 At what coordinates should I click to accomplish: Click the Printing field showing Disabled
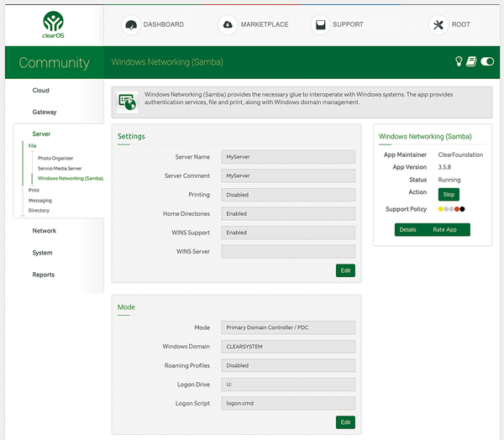click(x=288, y=195)
